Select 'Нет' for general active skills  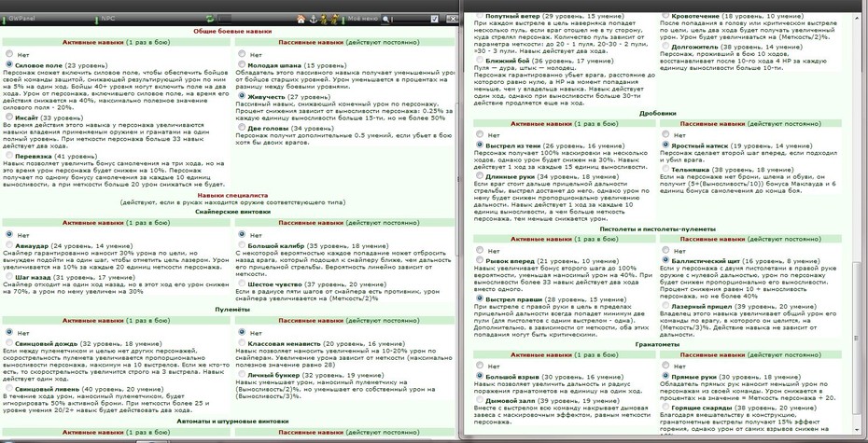9,54
